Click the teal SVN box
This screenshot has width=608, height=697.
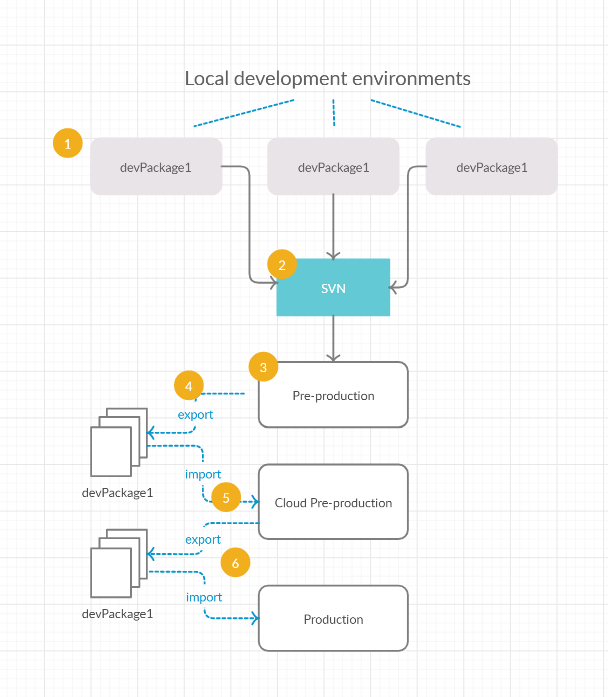(x=333, y=287)
